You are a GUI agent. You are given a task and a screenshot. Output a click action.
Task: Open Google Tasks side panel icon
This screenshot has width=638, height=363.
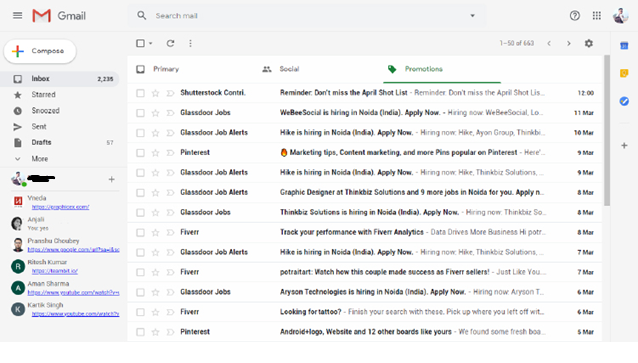[x=624, y=101]
